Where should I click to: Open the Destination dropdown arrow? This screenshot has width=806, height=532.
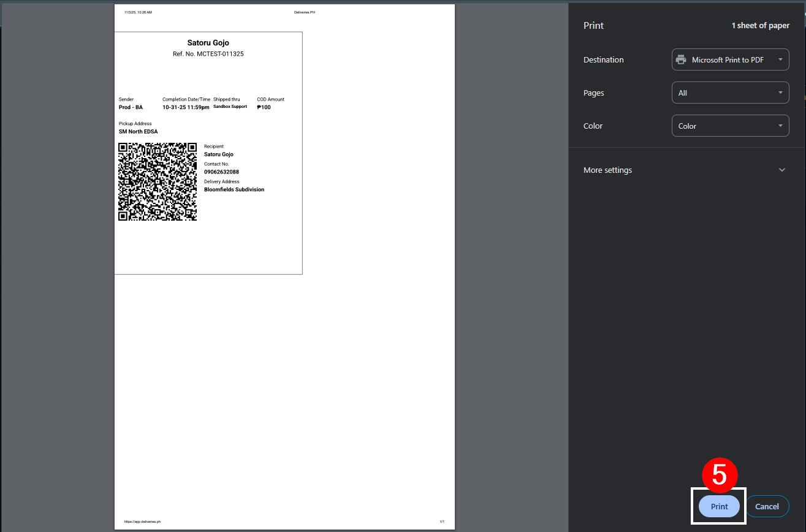point(780,59)
